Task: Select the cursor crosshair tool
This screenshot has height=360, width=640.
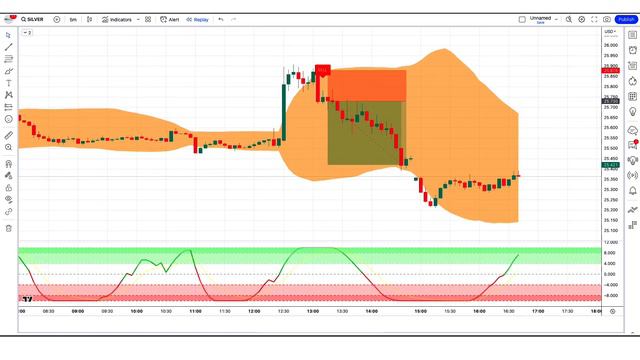Action: (9, 35)
